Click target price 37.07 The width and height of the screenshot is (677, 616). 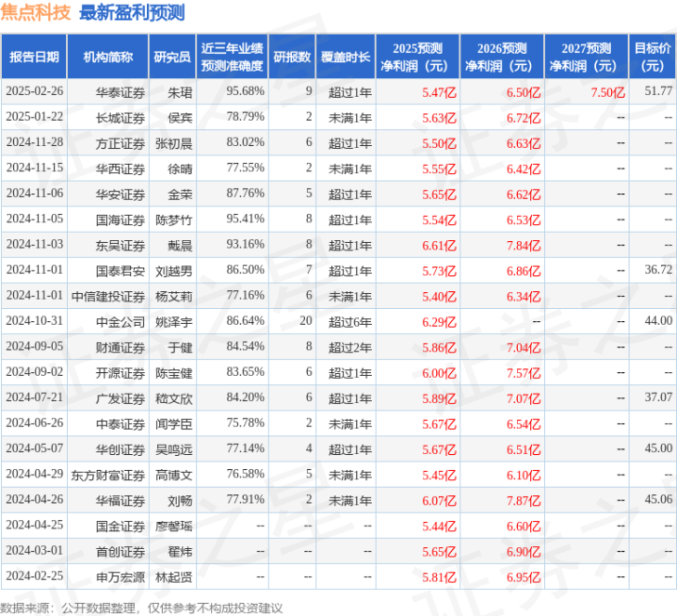pos(658,397)
